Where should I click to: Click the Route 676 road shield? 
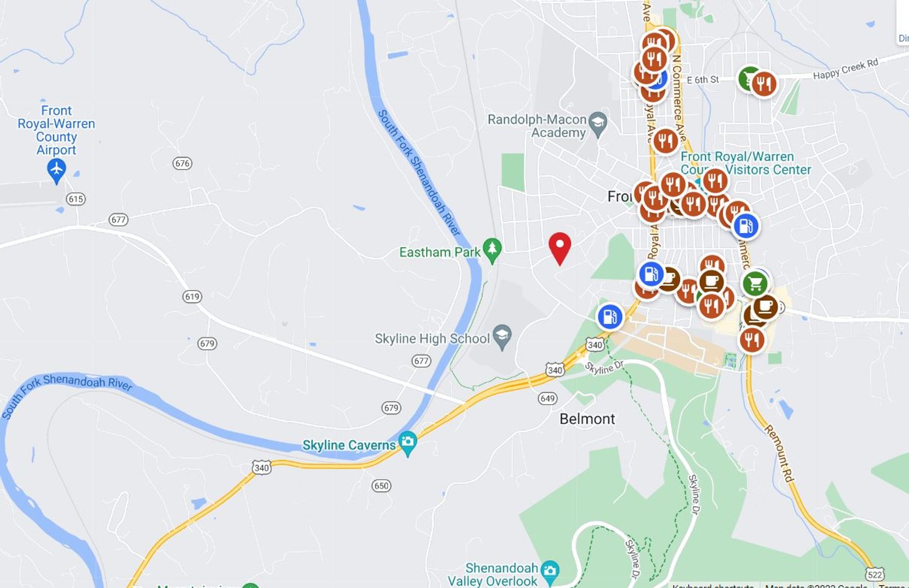182,164
